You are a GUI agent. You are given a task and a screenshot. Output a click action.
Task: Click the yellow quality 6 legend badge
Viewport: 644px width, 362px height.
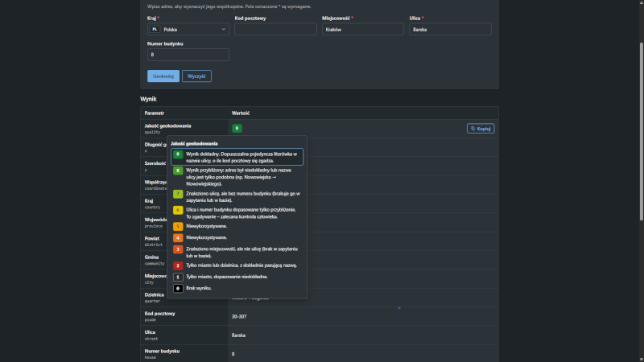point(178,210)
